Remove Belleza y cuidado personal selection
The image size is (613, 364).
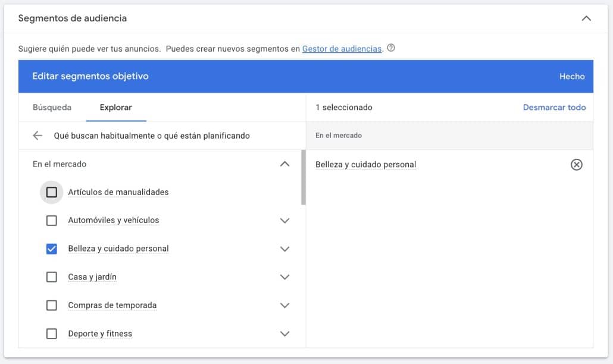click(576, 165)
